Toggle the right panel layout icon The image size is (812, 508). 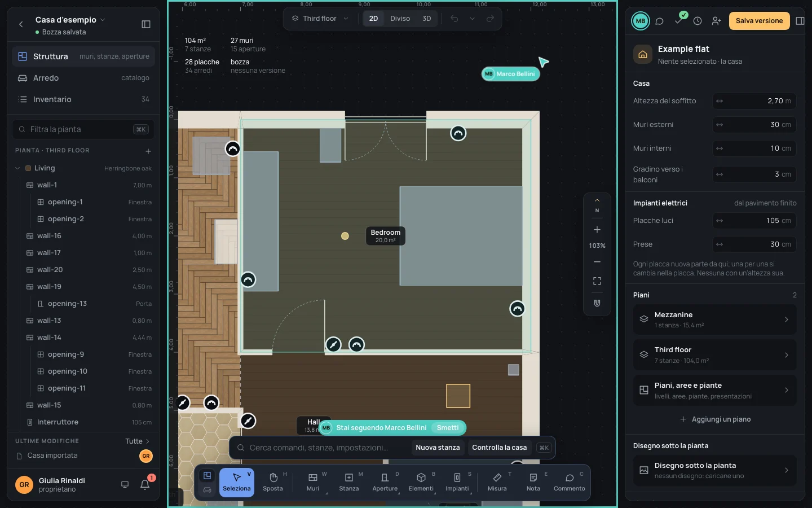click(800, 21)
